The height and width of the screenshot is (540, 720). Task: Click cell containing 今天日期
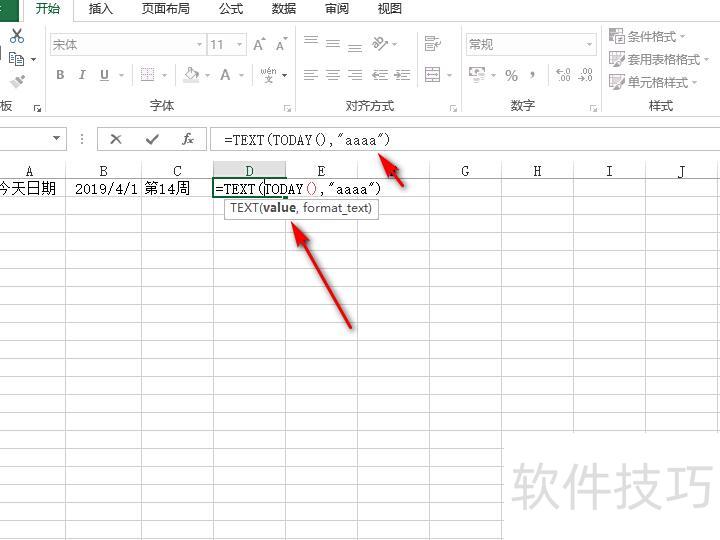(x=32, y=188)
